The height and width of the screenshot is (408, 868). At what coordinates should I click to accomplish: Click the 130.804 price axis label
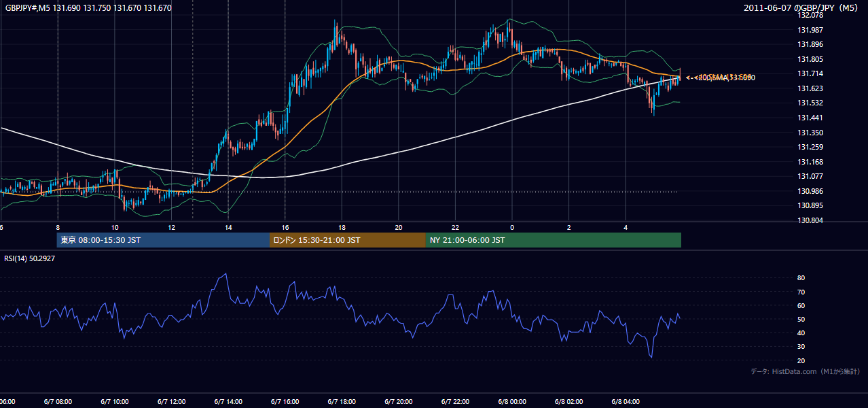811,220
